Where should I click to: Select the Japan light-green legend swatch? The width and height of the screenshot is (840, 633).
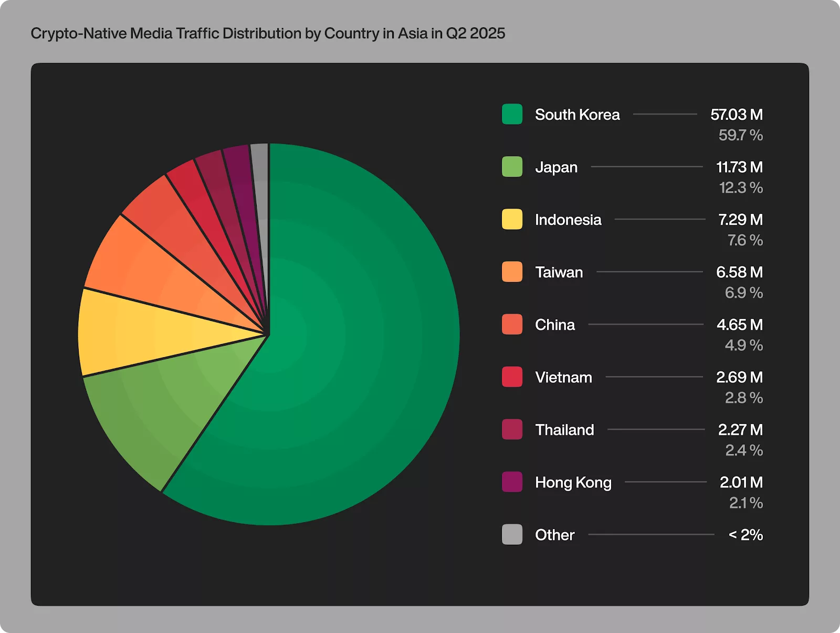511,167
